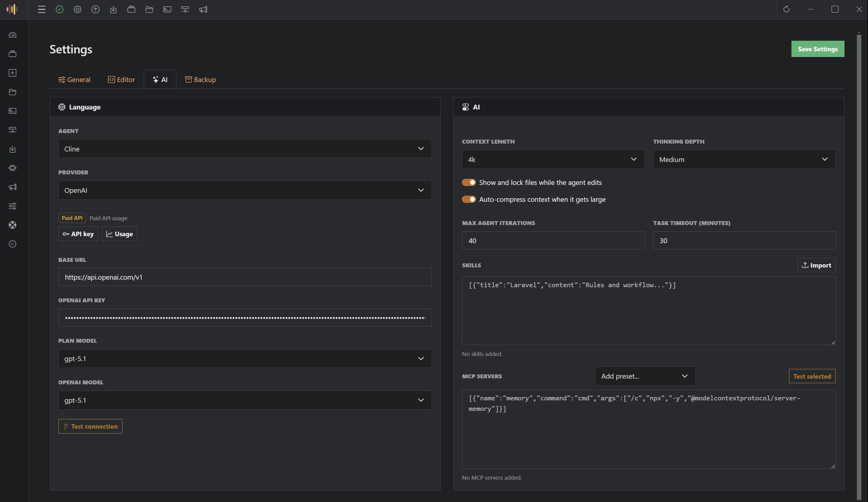The image size is (868, 502).
Task: Open the sidebar lifebuoy help icon
Action: click(12, 225)
